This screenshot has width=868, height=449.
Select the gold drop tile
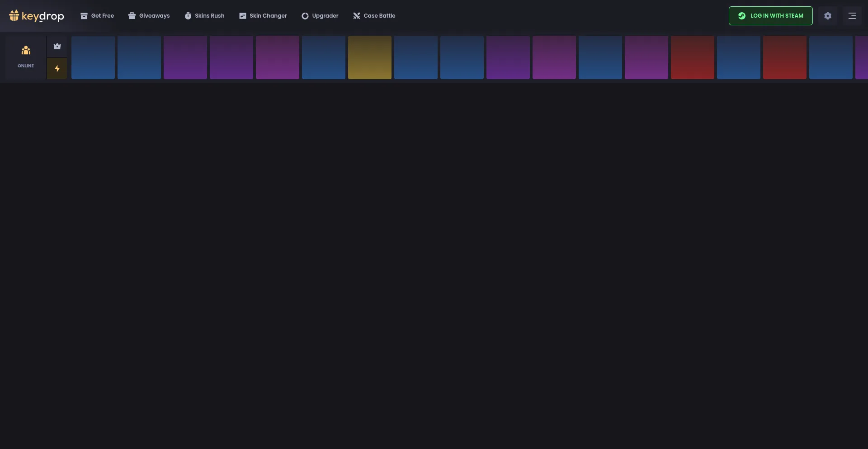pyautogui.click(x=370, y=57)
